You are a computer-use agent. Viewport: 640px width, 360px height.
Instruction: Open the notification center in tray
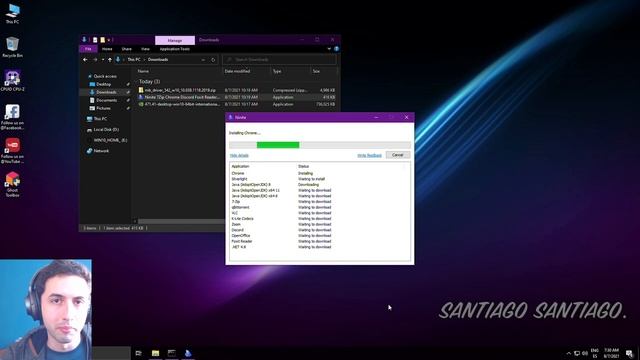click(629, 353)
